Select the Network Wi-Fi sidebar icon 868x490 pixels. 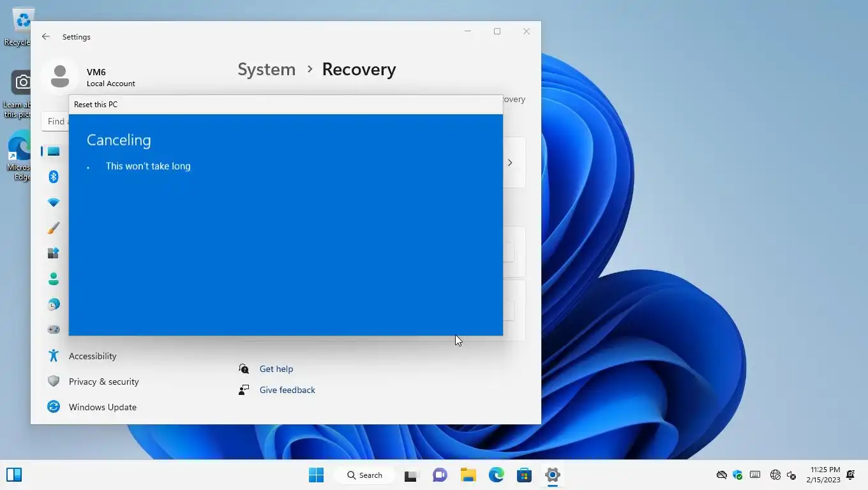54,202
